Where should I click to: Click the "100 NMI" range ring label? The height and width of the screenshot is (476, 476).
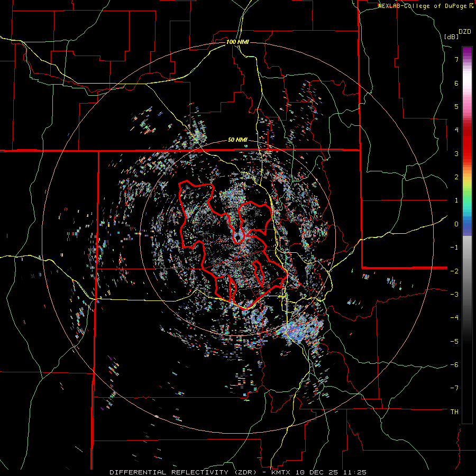tap(237, 42)
